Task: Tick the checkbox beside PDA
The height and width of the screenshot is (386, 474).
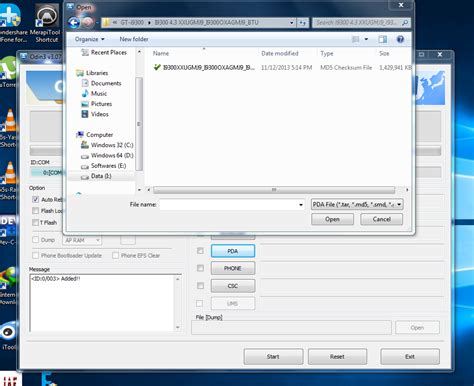Action: tap(200, 251)
